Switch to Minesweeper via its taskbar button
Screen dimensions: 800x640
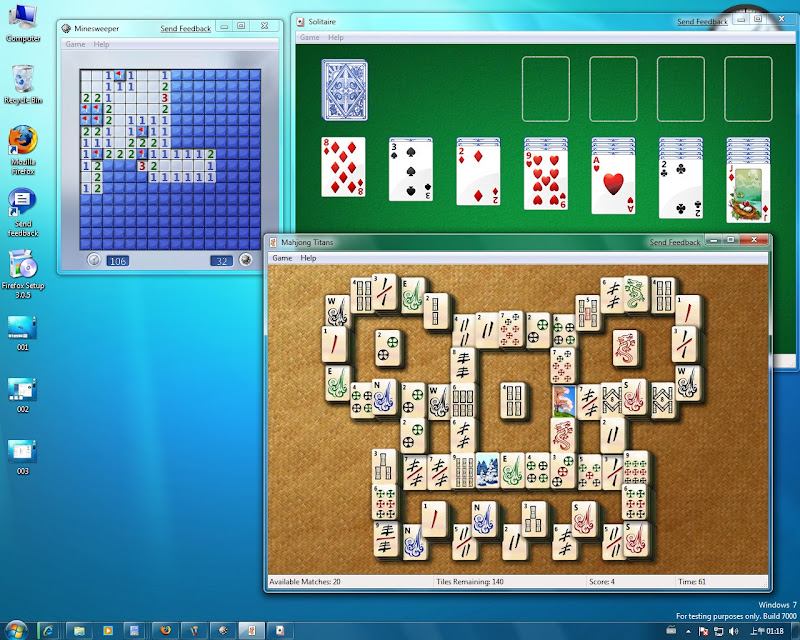pos(223,631)
